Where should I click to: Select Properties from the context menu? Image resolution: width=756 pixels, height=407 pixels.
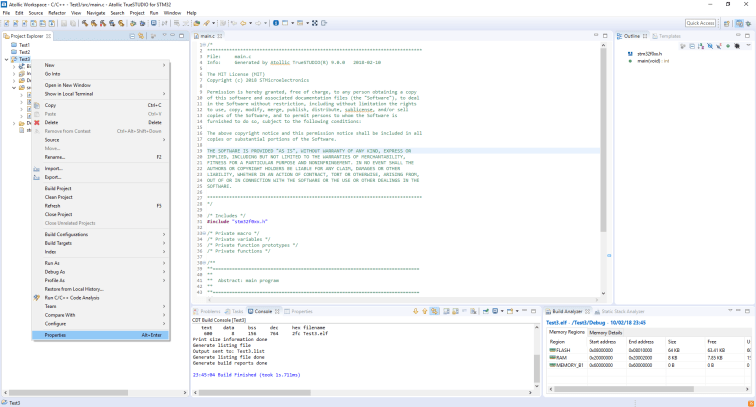[x=55, y=335]
